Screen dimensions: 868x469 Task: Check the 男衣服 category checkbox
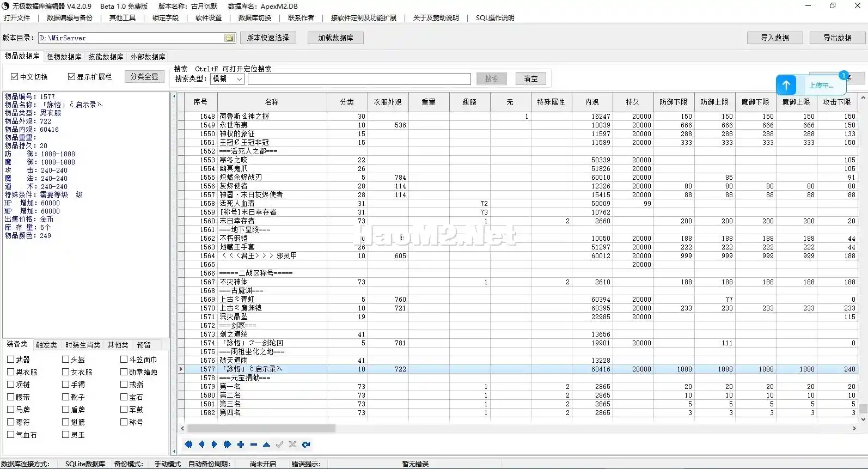click(x=10, y=372)
